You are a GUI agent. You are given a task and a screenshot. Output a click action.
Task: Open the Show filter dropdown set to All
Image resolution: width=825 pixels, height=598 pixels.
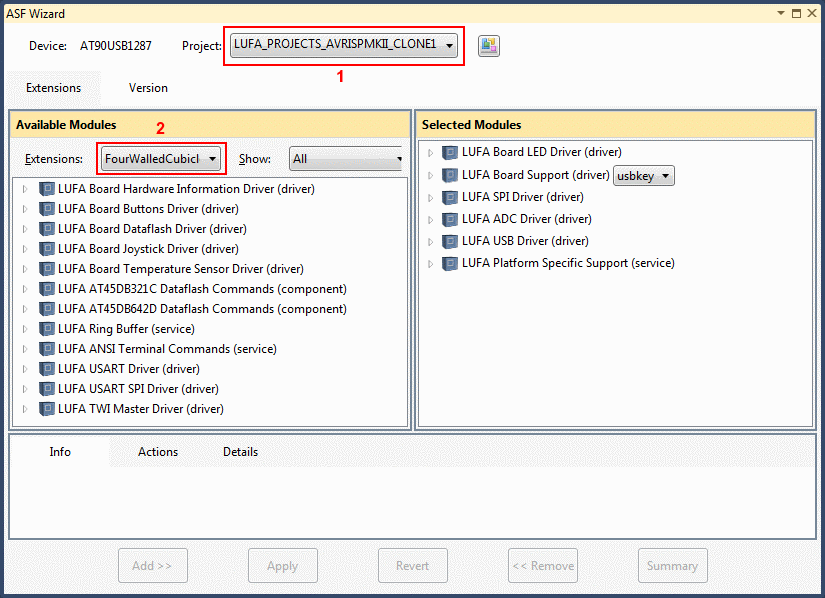point(345,158)
